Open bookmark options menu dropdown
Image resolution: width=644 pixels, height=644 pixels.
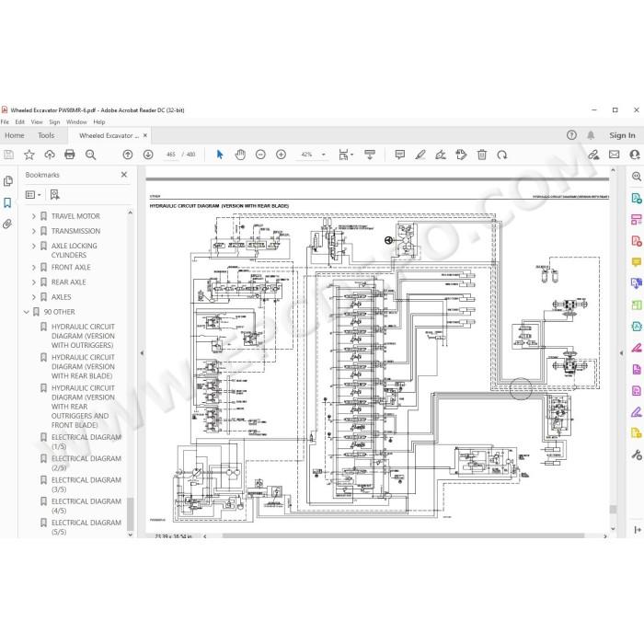click(33, 195)
